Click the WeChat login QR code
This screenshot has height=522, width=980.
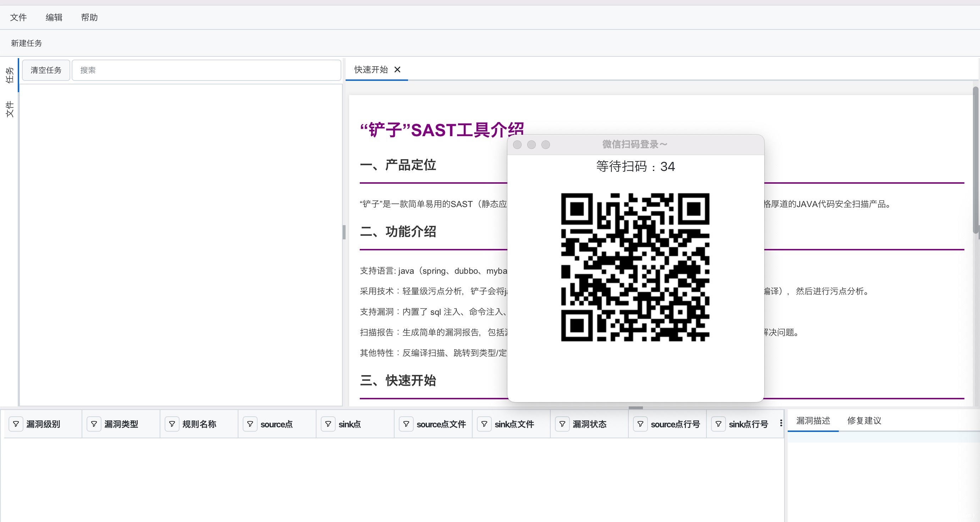[x=635, y=267]
